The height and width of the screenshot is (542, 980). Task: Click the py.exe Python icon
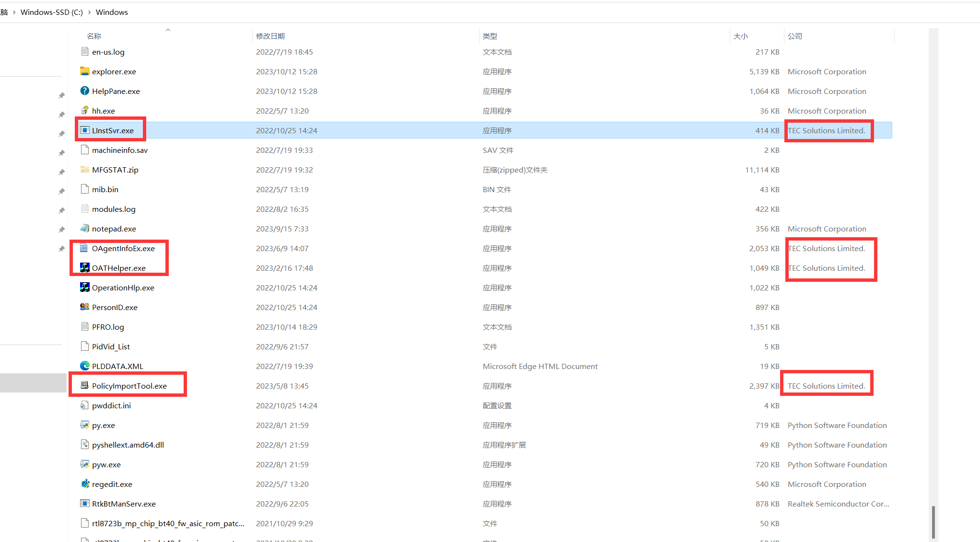click(85, 425)
